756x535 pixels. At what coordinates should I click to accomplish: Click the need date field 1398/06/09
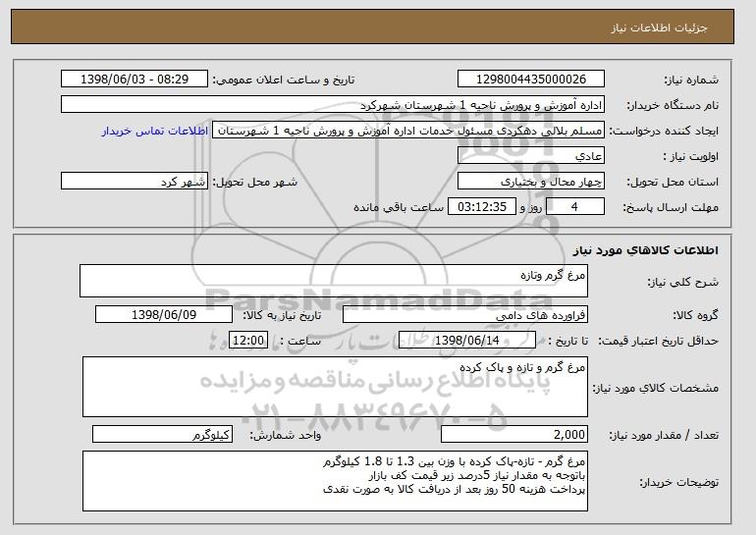[x=164, y=315]
